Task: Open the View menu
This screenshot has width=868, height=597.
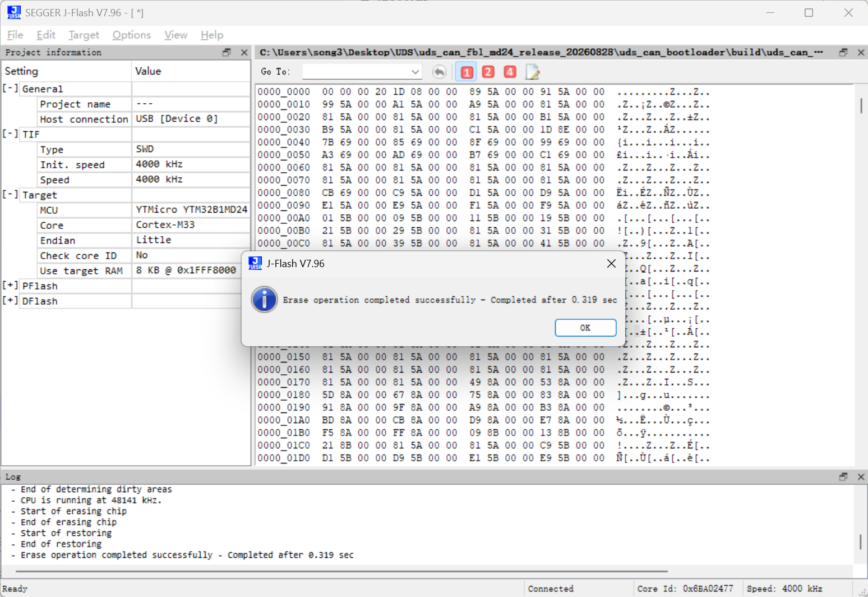Action: pyautogui.click(x=176, y=35)
